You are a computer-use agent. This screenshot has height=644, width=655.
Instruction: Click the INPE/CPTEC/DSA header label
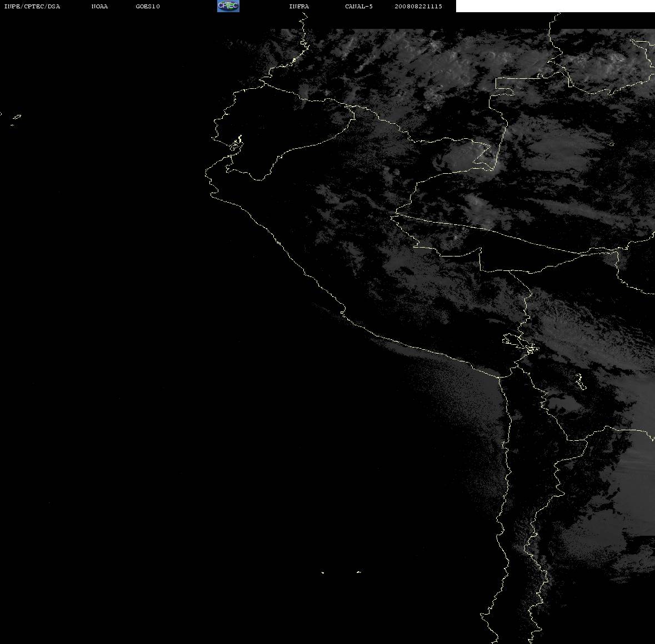(x=32, y=6)
